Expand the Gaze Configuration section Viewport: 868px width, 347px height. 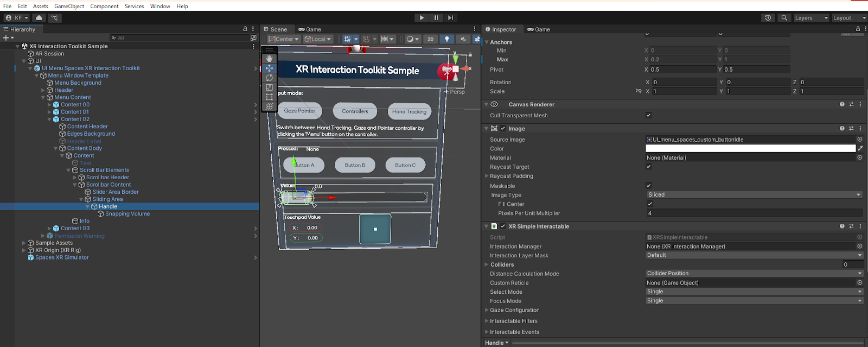coord(514,310)
